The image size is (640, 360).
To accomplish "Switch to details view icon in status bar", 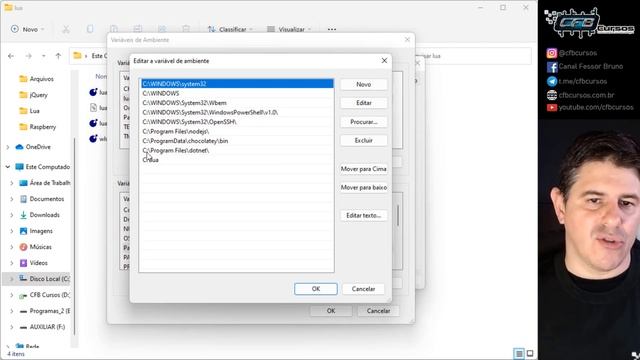I will coord(519,353).
